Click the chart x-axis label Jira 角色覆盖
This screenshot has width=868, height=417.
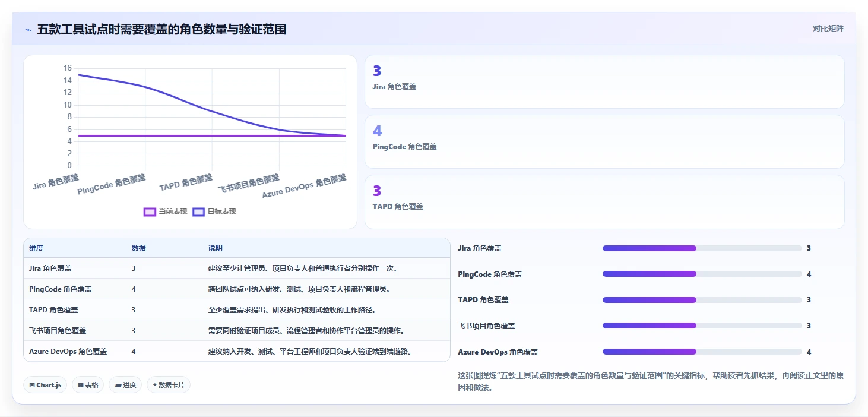56,182
